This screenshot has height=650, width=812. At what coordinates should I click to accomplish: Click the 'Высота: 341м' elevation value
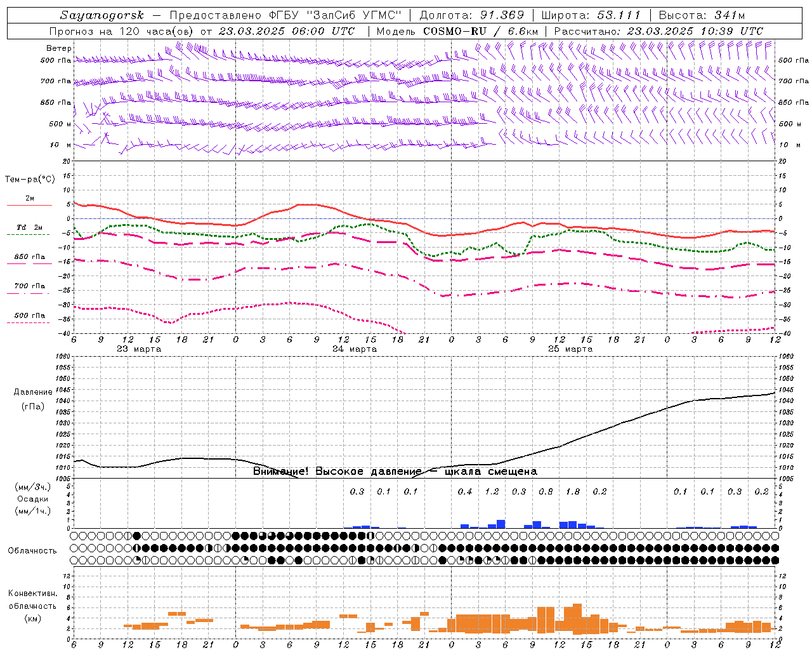[702, 15]
